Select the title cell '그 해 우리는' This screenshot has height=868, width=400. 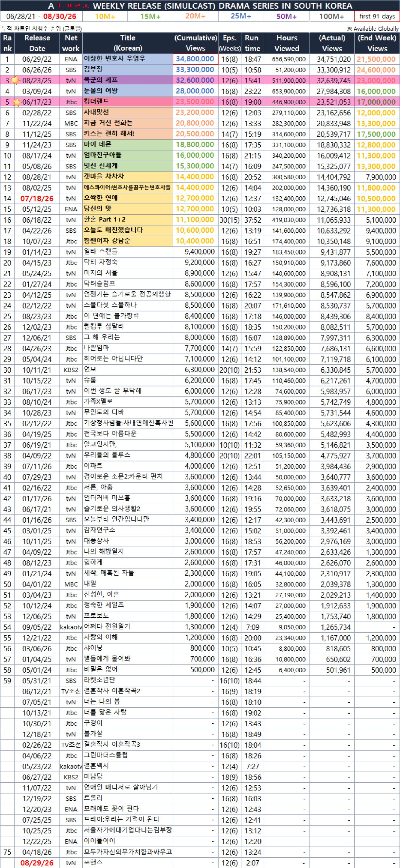tap(128, 338)
